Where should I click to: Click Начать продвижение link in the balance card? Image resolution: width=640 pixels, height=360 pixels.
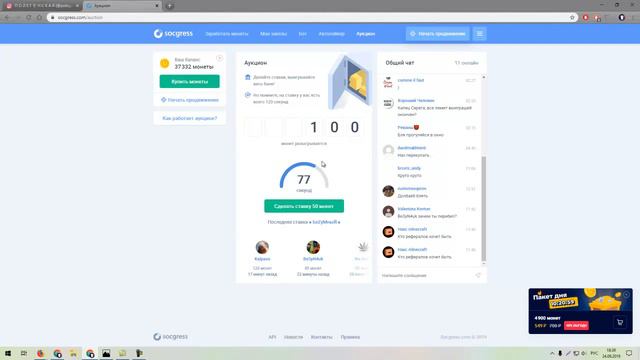[x=190, y=100]
